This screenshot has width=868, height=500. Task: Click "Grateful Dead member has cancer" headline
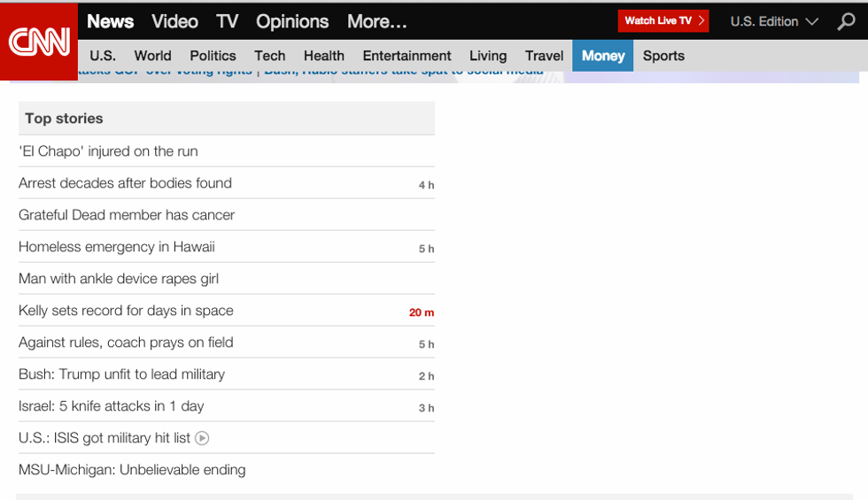click(127, 215)
